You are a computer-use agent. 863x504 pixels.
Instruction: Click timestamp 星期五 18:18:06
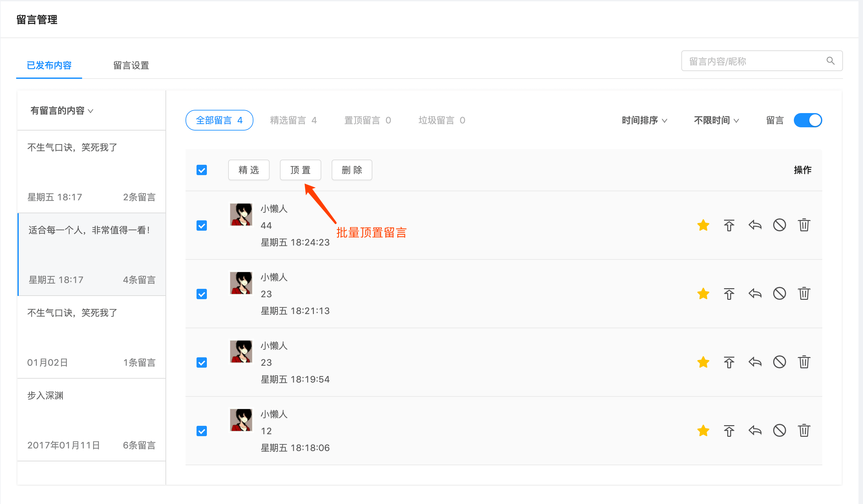click(295, 448)
